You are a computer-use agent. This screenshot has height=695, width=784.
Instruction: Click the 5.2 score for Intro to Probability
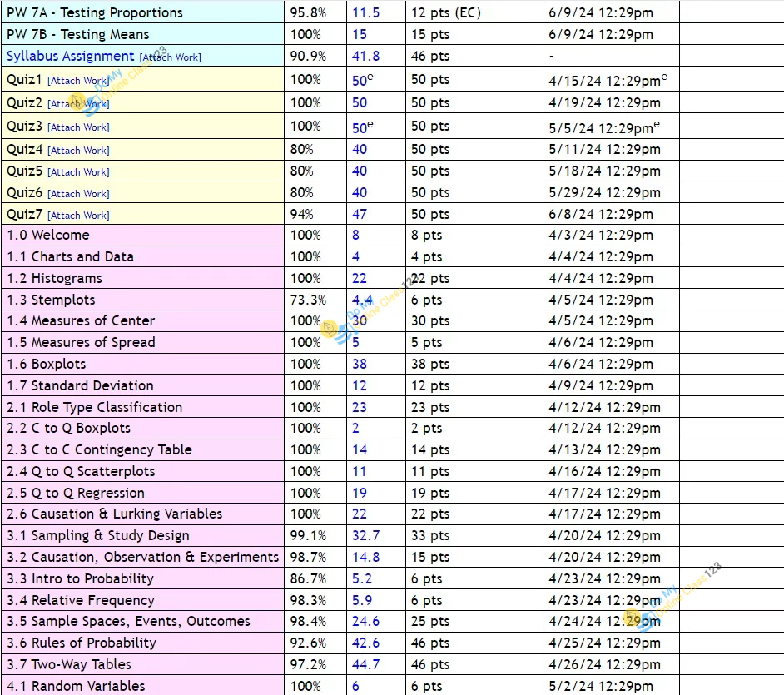(x=362, y=579)
